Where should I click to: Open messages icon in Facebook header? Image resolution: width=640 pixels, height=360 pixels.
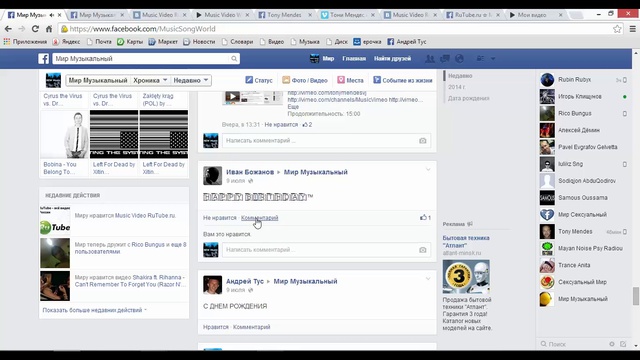point(444,59)
